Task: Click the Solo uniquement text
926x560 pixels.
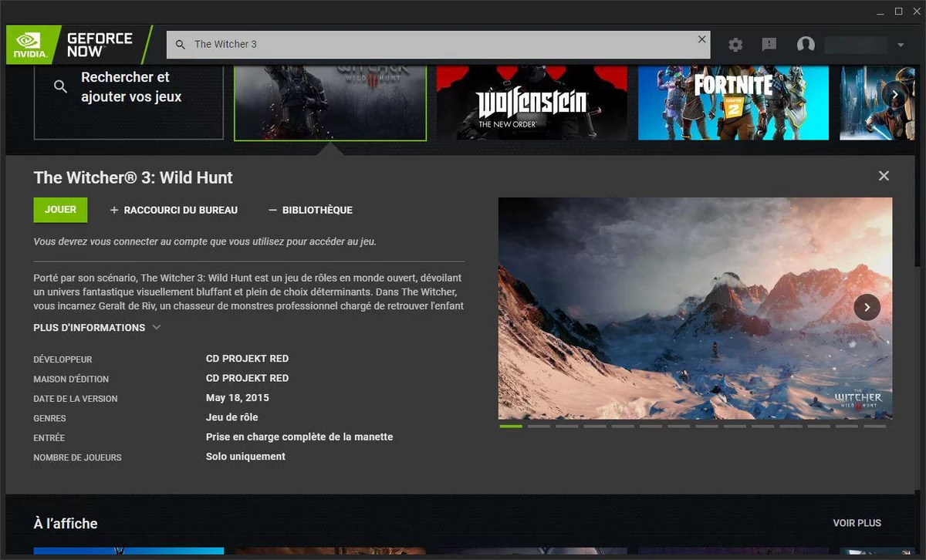Action: click(x=245, y=457)
